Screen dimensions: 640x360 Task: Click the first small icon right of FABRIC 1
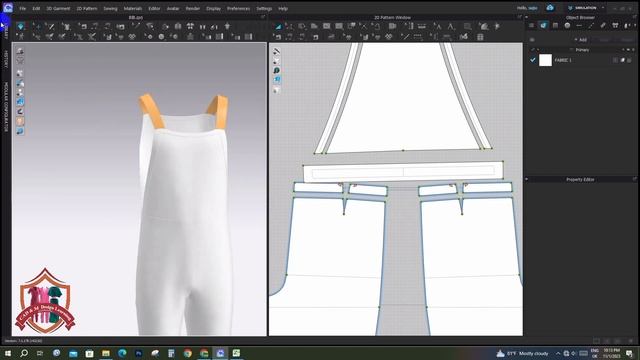pyautogui.click(x=616, y=60)
